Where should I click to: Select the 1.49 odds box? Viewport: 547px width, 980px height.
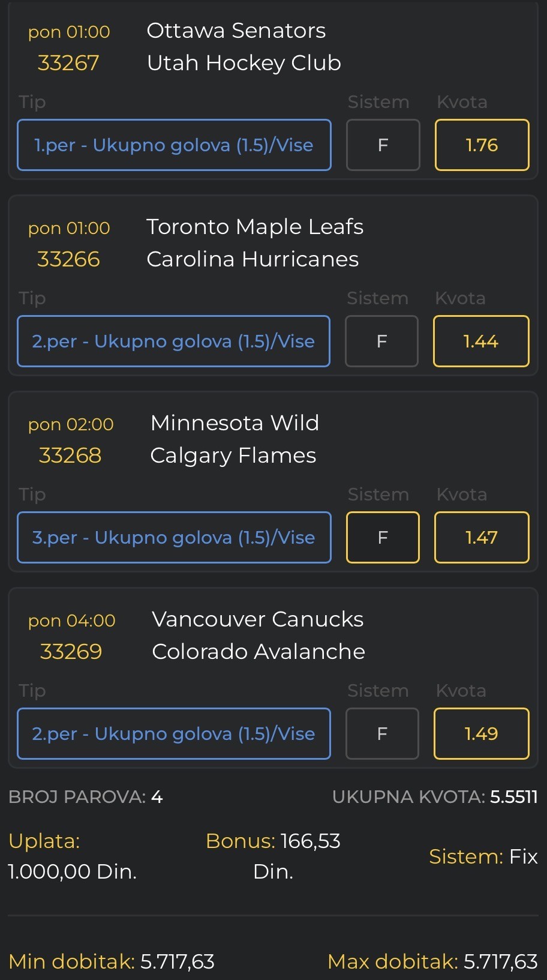482,734
